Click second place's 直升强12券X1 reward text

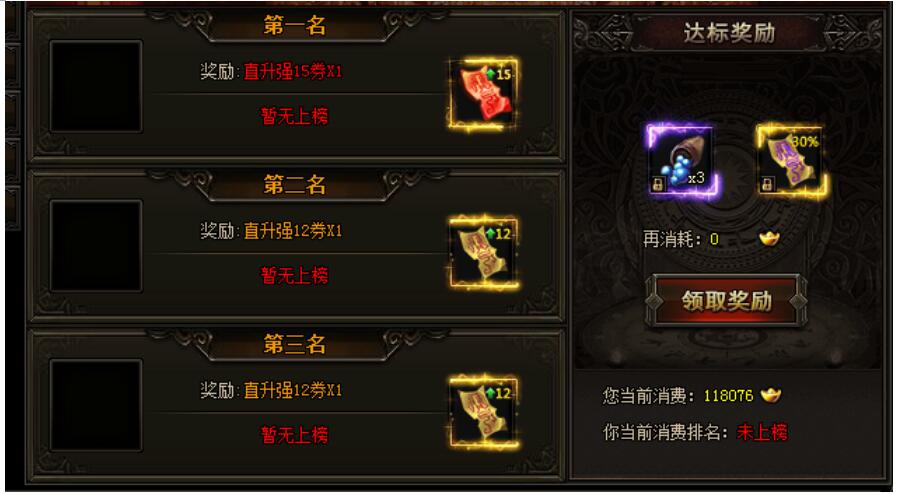pyautogui.click(x=293, y=231)
